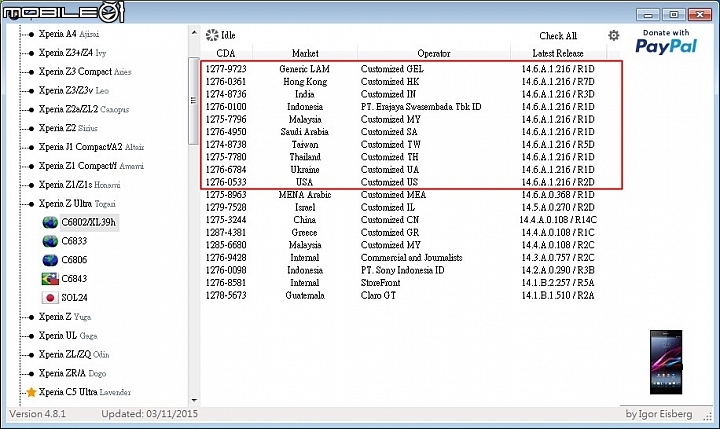The image size is (720, 429).
Task: Click the device tree scrollbar thumb
Action: [x=193, y=101]
